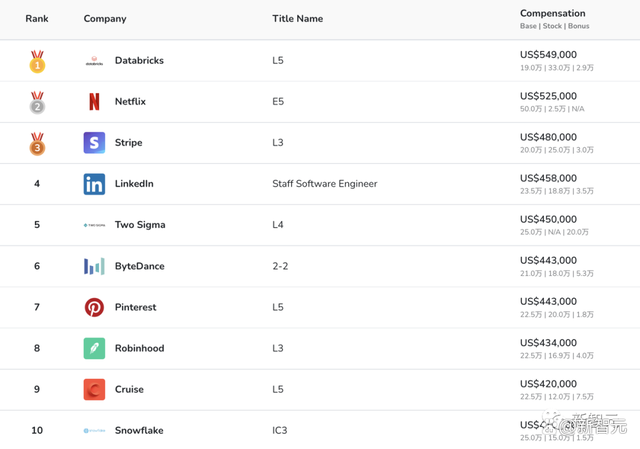Screen dimensions: 640x449
Task: Click the US$480,000 compensation value
Action: pos(548,137)
